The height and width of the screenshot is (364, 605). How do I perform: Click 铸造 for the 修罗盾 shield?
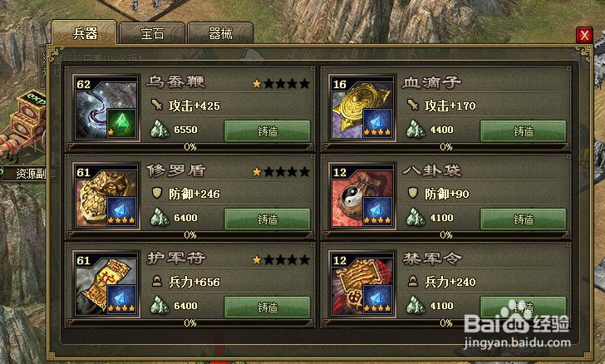point(268,219)
